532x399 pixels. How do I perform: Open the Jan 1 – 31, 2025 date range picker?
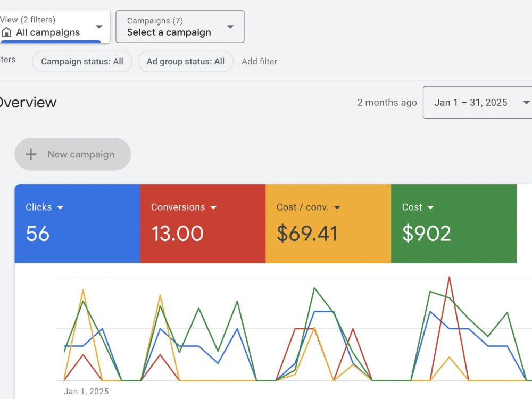pyautogui.click(x=477, y=103)
